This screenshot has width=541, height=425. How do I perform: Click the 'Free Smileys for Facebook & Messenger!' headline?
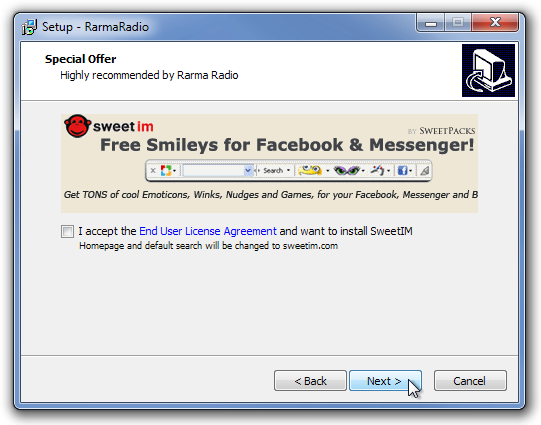(287, 145)
